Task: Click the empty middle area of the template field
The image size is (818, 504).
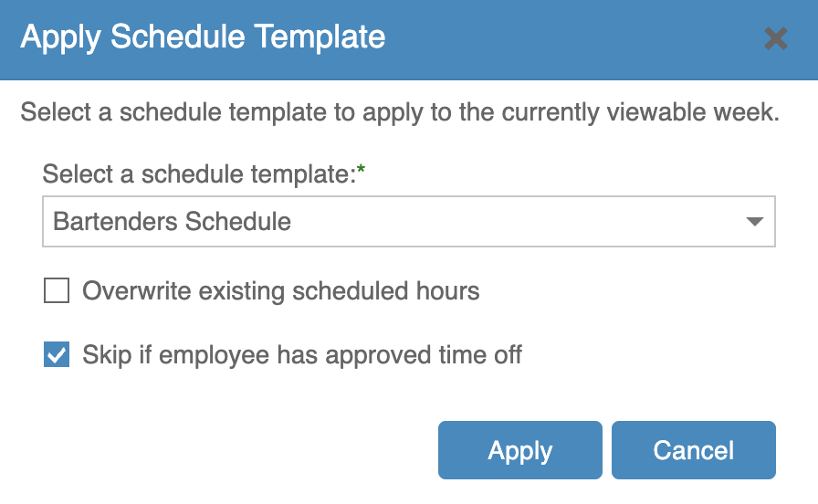Action: point(511,222)
